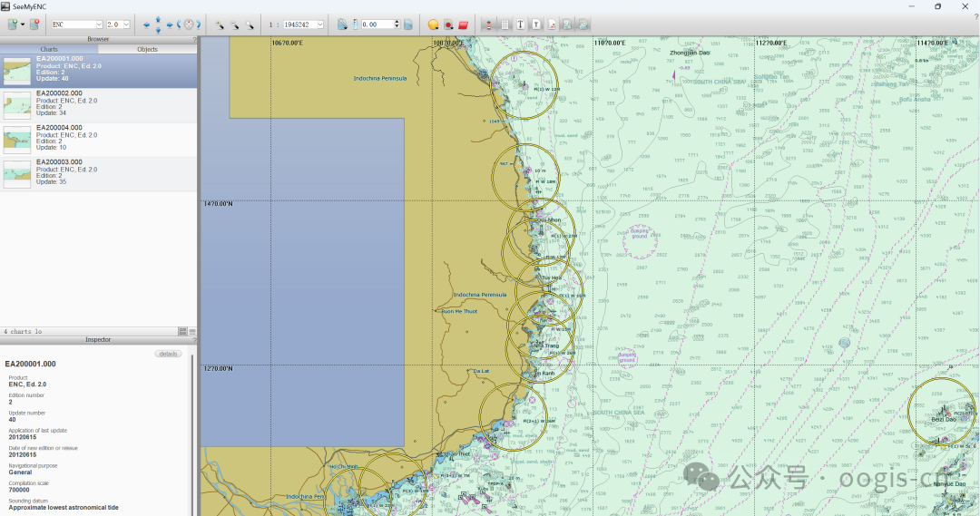
Task: Click the compilation scale value 700000
Action: tap(19, 490)
